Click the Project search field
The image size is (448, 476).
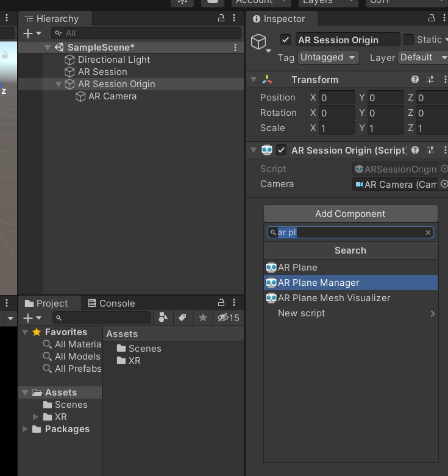coord(102,318)
